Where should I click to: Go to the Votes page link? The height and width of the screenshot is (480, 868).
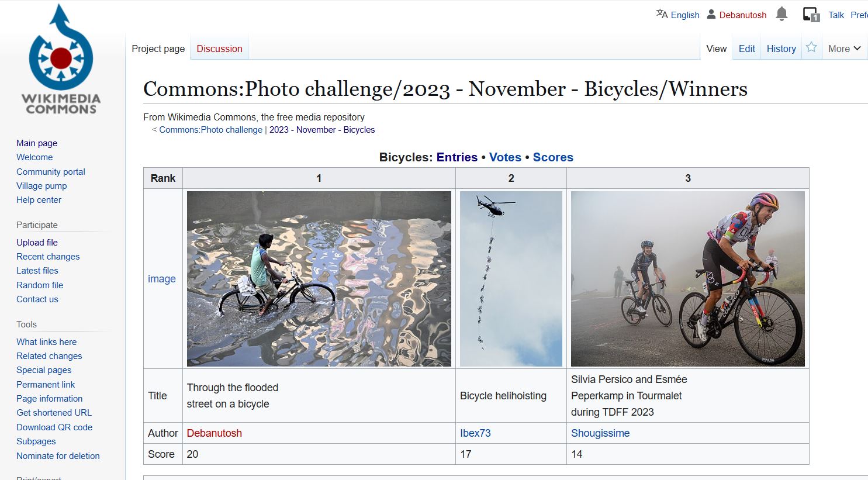505,157
